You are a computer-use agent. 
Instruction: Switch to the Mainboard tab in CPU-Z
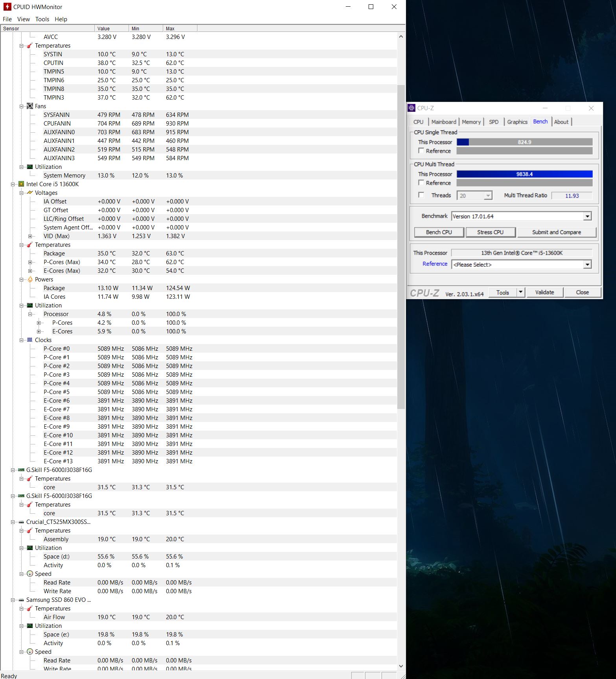(x=444, y=122)
